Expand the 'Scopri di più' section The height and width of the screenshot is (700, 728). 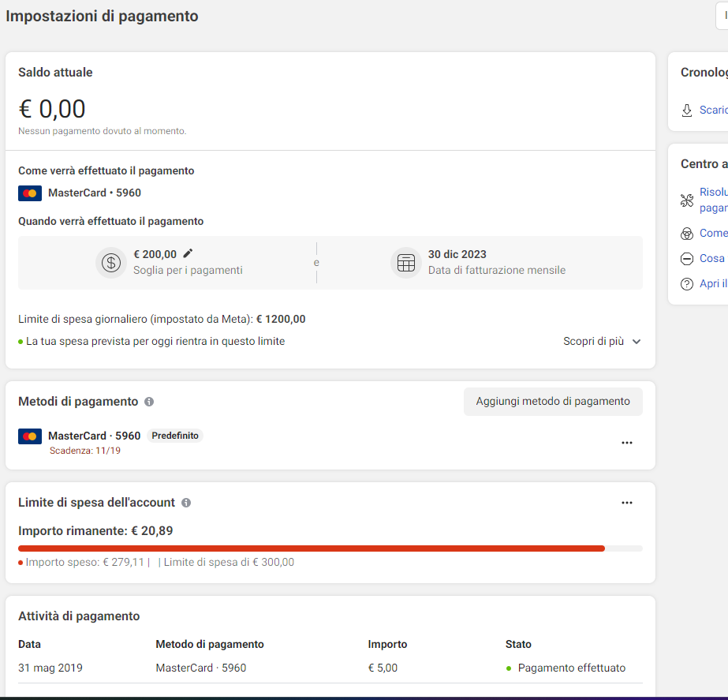pyautogui.click(x=593, y=342)
